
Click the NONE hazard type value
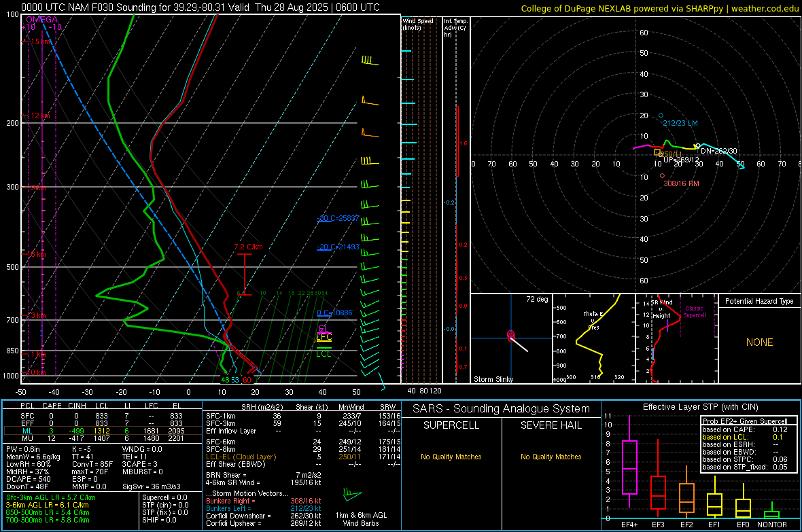760,342
